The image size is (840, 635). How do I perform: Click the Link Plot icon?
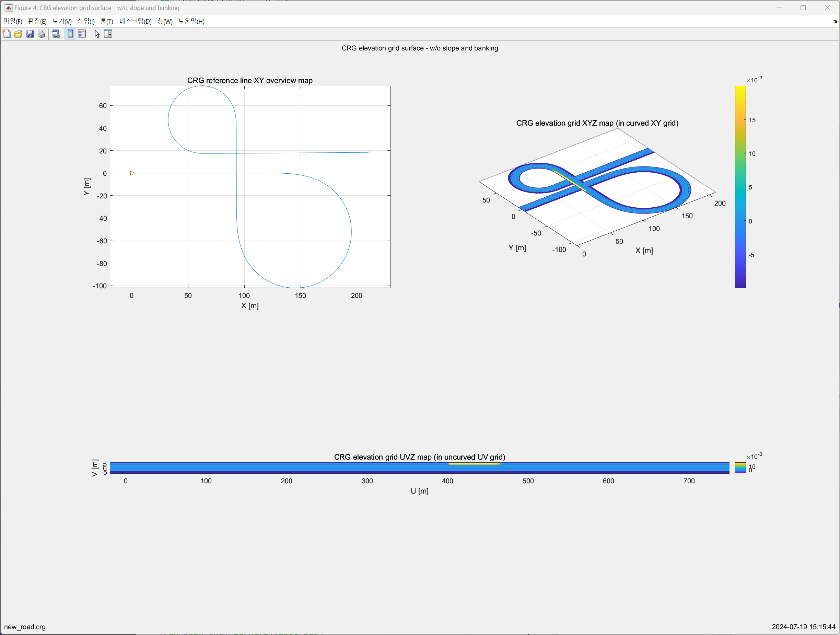click(56, 34)
